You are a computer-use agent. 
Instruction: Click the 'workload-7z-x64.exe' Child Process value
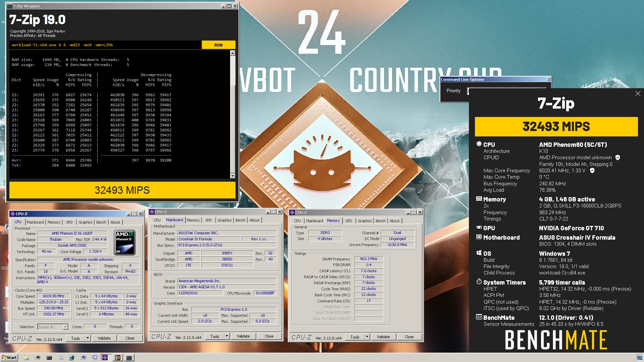562,273
